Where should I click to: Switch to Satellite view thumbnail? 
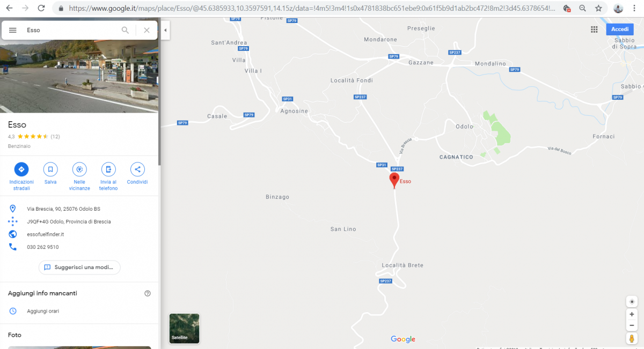(x=184, y=328)
